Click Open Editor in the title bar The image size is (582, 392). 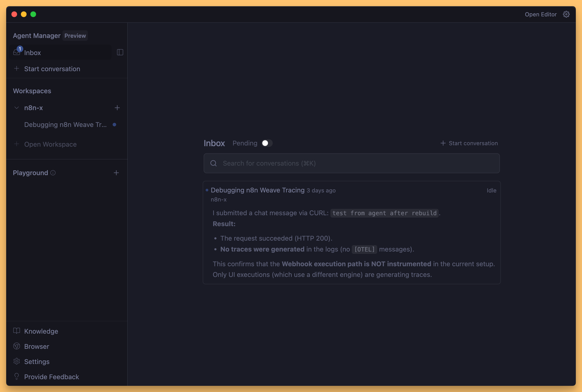[540, 14]
